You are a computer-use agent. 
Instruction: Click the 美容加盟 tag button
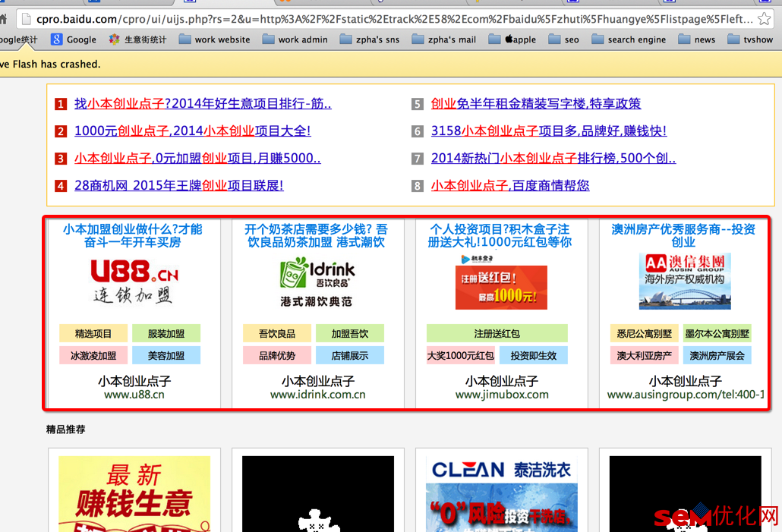166,355
